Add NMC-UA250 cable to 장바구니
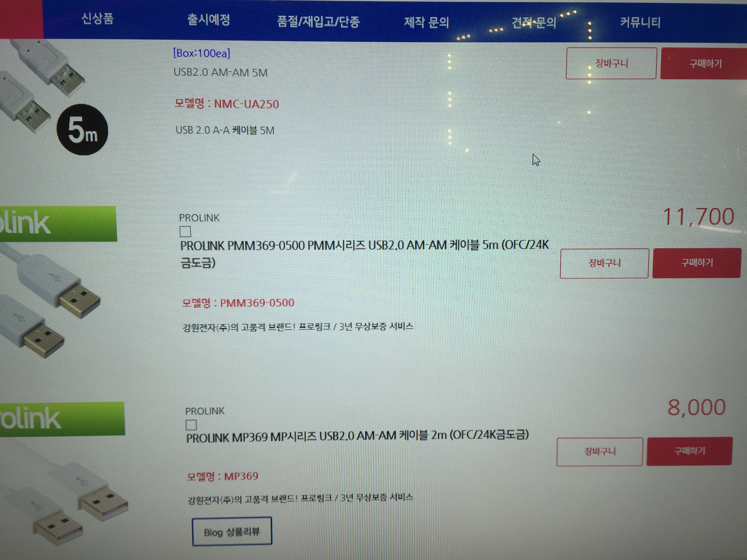 (x=611, y=63)
